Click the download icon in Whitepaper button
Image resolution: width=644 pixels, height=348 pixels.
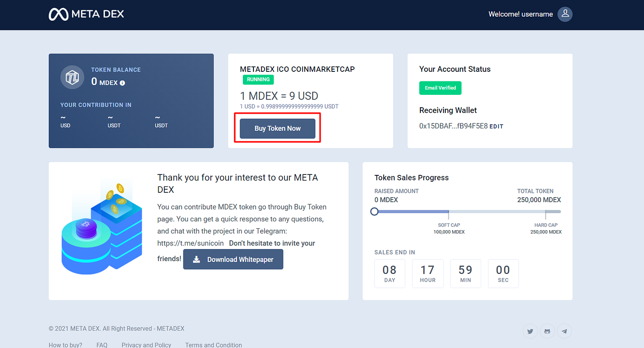pyautogui.click(x=196, y=260)
